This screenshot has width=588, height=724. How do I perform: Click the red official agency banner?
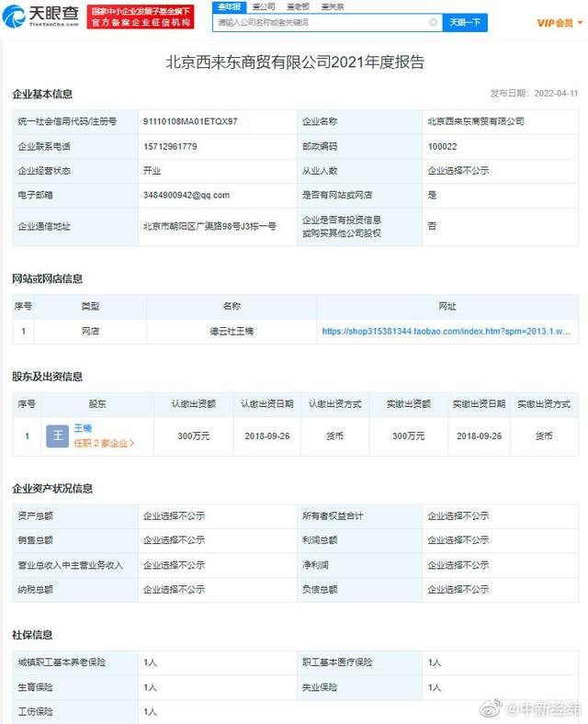click(x=141, y=17)
